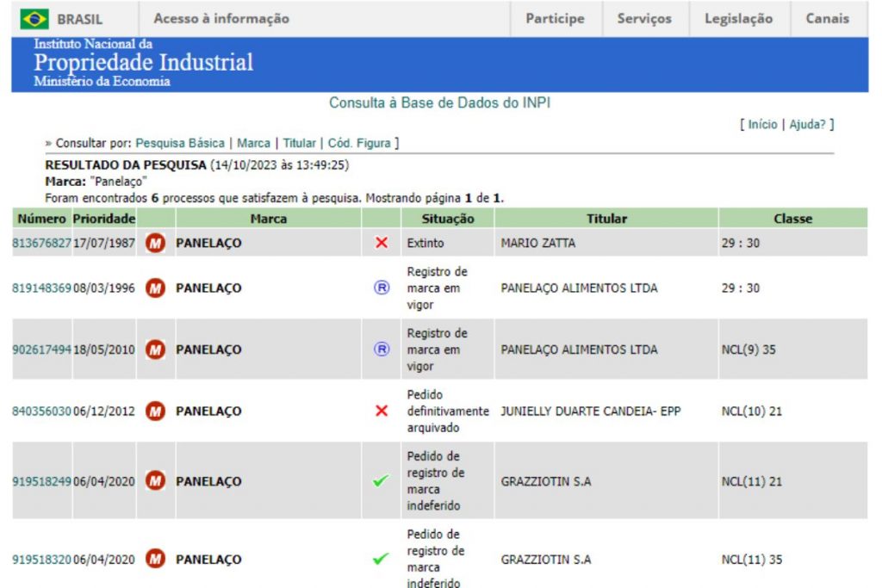This screenshot has width=882, height=588.
Task: Click the M mark icon for process 919518249
Action: 155,481
